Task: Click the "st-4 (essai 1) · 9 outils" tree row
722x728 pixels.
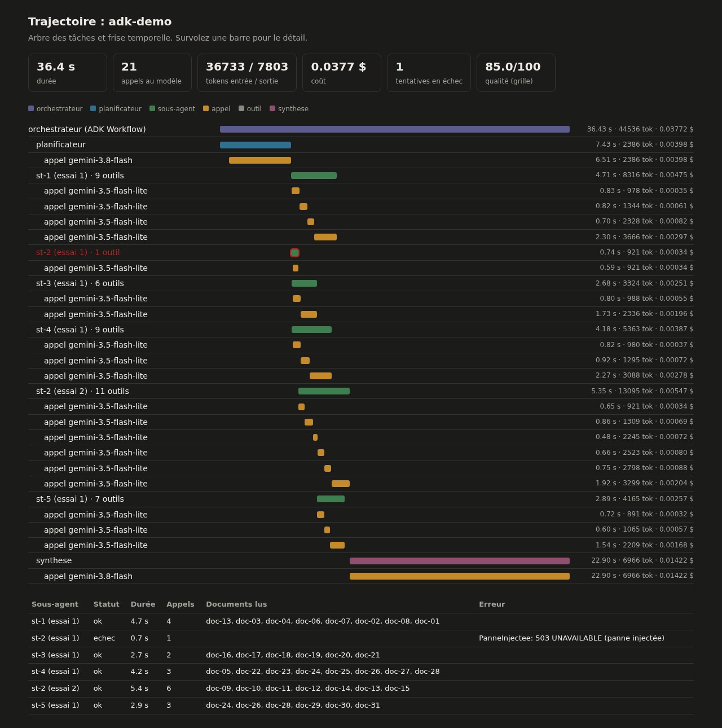Action: [361, 330]
